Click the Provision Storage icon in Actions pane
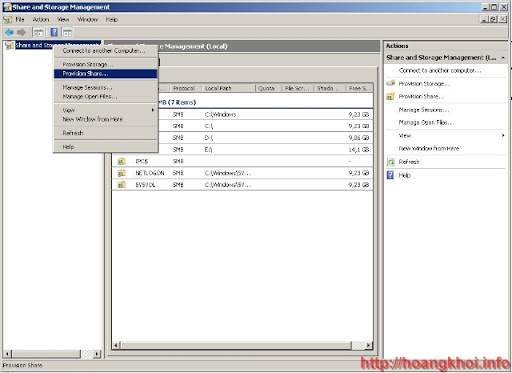Image resolution: width=512 pixels, height=373 pixels. click(x=391, y=83)
